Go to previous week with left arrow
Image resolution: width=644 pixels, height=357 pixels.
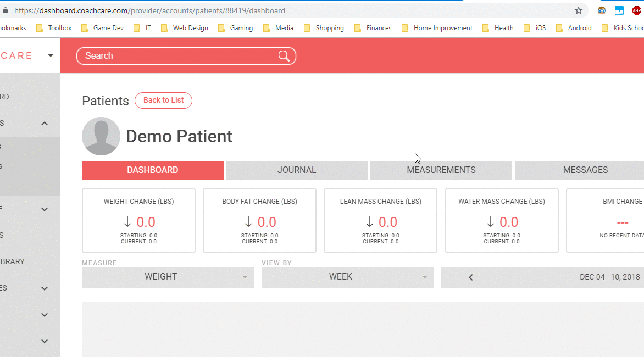[471, 277]
